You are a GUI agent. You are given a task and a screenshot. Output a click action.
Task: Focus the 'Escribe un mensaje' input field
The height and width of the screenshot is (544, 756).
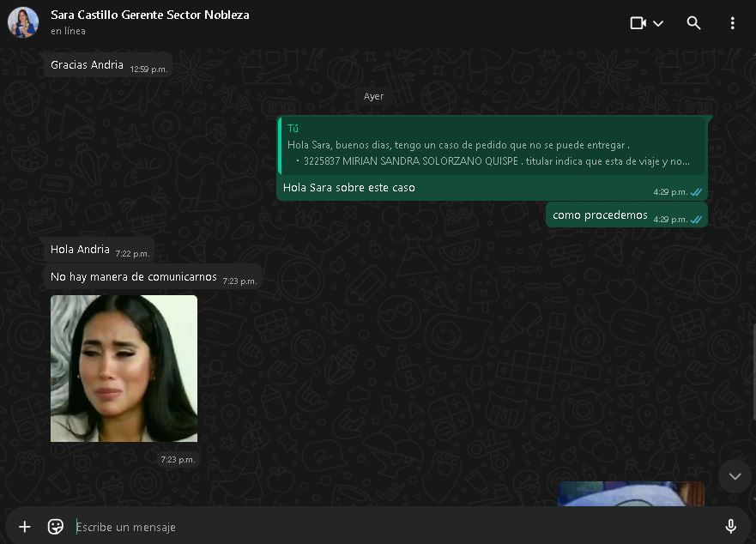386,527
